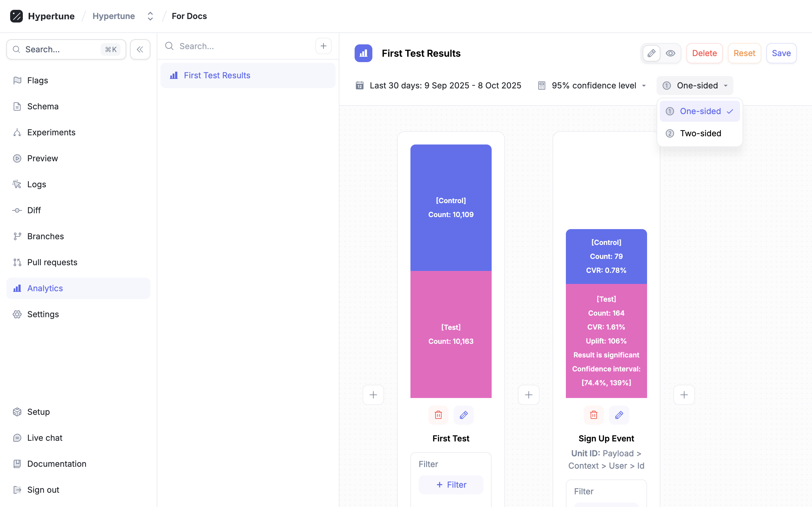Viewport: 812px width, 507px height.
Task: Switch to edit mode with pencil toggle
Action: (651, 53)
